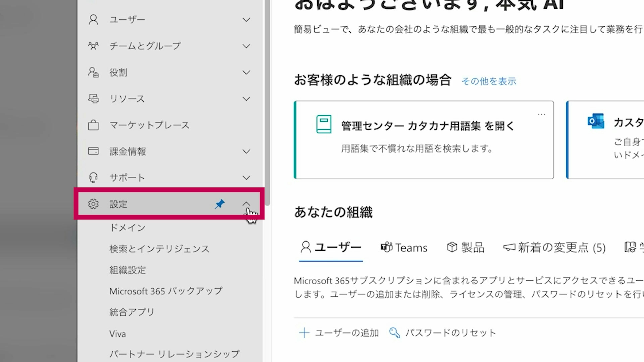Open more options on カタカナ用語集 card
The image size is (644, 362).
(541, 114)
